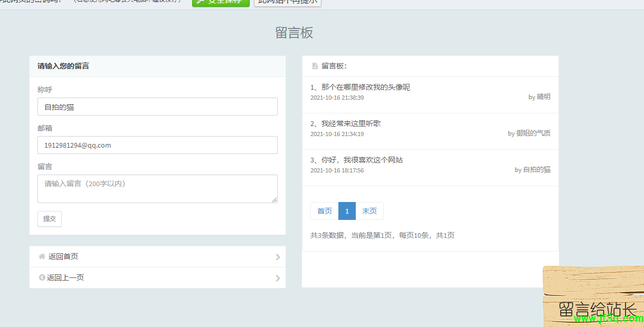Focus the 邮箱 email input field

[x=157, y=145]
